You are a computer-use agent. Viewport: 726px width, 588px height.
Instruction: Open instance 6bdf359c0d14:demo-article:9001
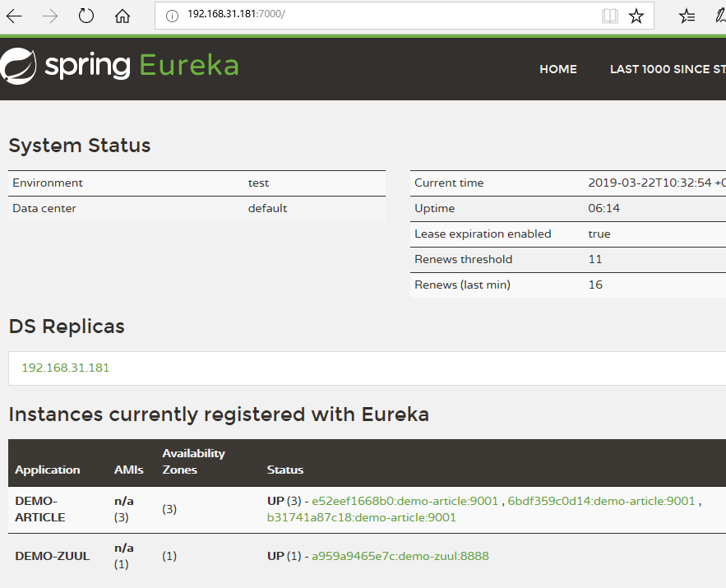pyautogui.click(x=601, y=501)
